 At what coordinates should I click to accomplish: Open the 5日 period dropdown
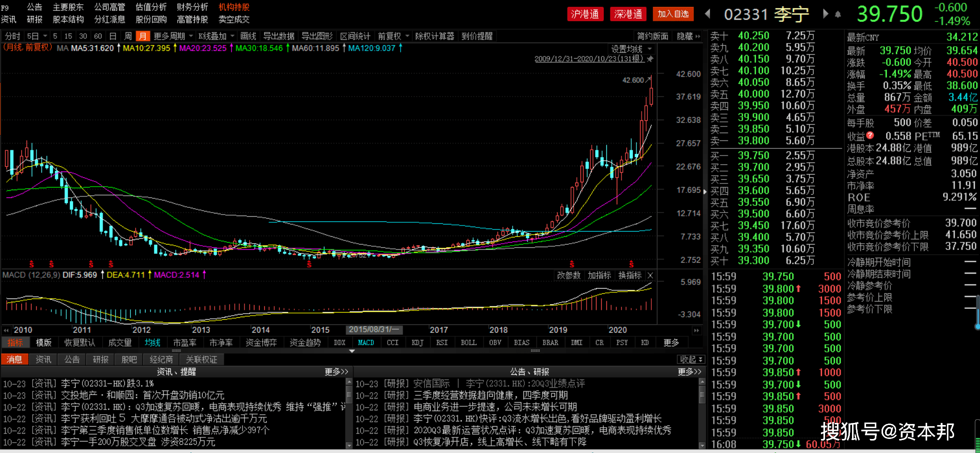pos(37,36)
